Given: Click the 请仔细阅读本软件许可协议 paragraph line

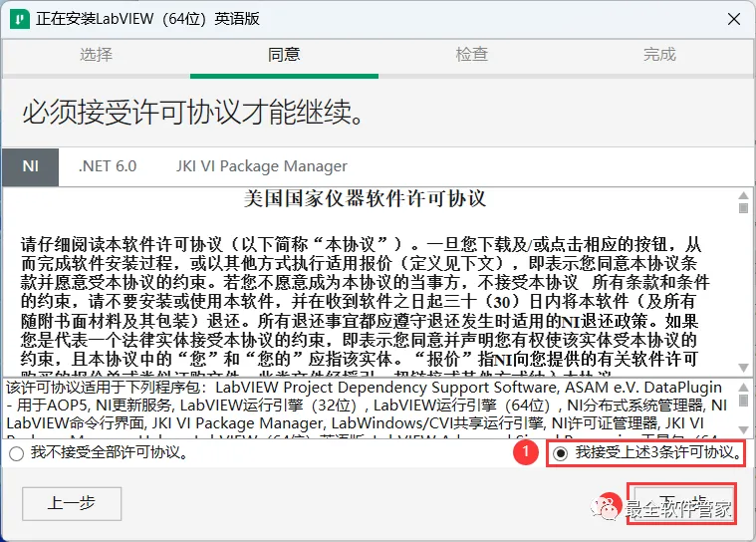Looking at the screenshot, I should pos(361,244).
